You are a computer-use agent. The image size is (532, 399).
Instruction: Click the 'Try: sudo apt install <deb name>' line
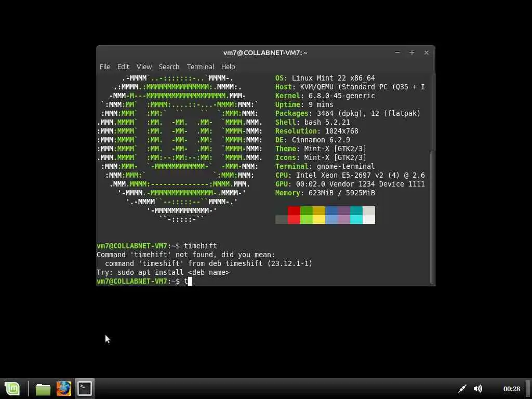coord(163,272)
